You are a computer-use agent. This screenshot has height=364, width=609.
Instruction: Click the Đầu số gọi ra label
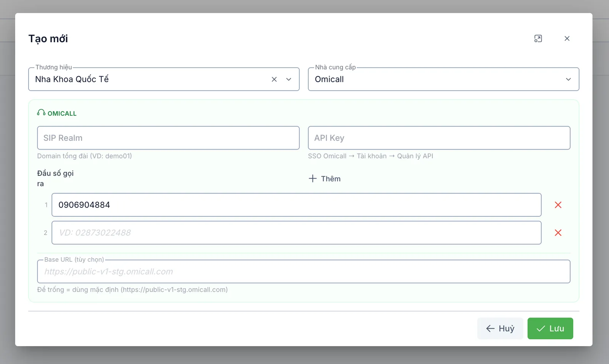[56, 178]
